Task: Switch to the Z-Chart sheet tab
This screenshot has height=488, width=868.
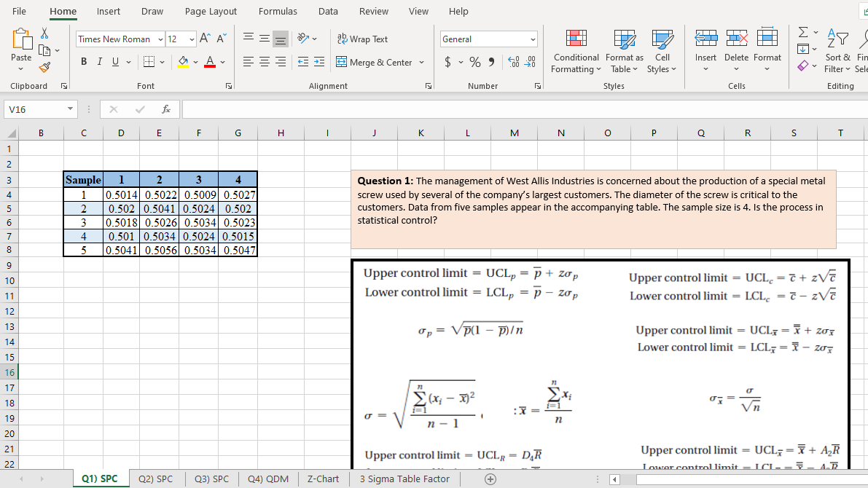Action: [323, 479]
